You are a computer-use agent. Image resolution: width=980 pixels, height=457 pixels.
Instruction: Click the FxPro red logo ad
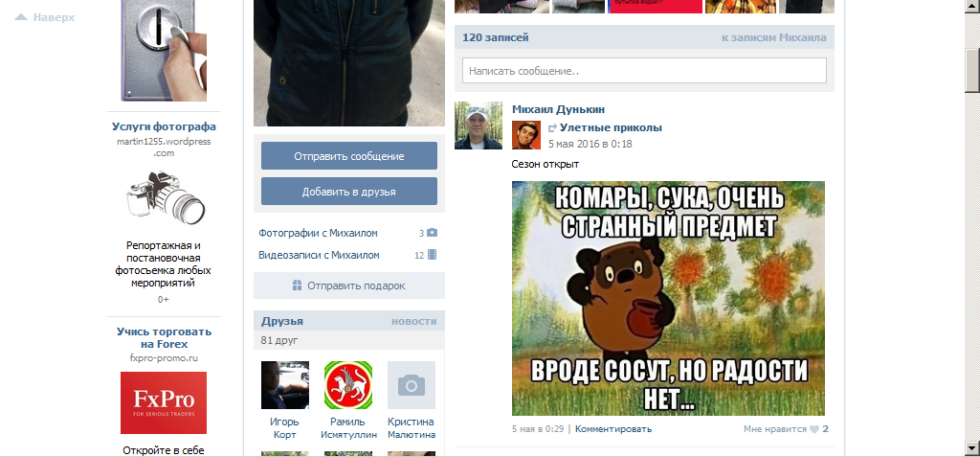[x=163, y=402]
